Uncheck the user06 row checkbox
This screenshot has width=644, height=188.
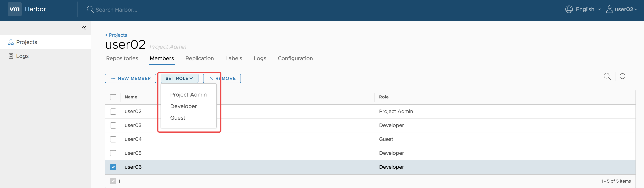(113, 167)
